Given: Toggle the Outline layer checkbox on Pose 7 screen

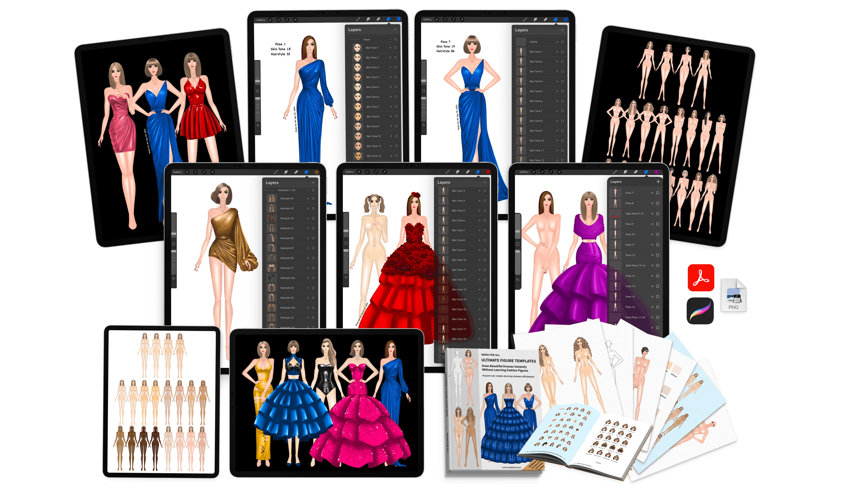Looking at the screenshot, I should tap(562, 42).
